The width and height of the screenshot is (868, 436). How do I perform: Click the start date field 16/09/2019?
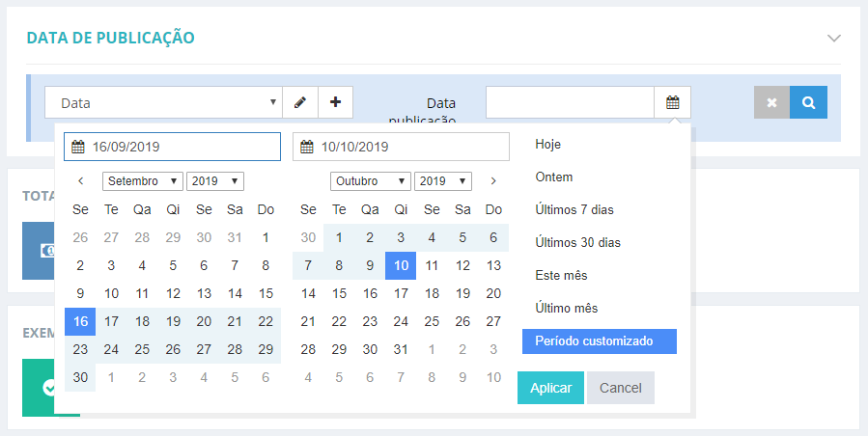point(172,148)
